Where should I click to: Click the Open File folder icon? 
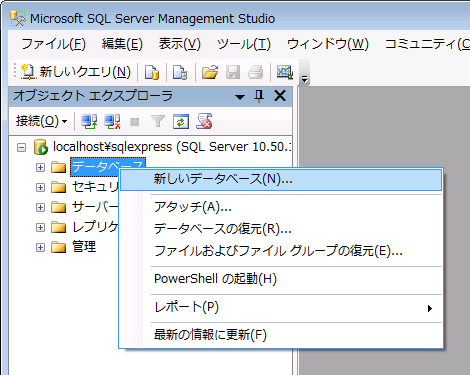(210, 72)
